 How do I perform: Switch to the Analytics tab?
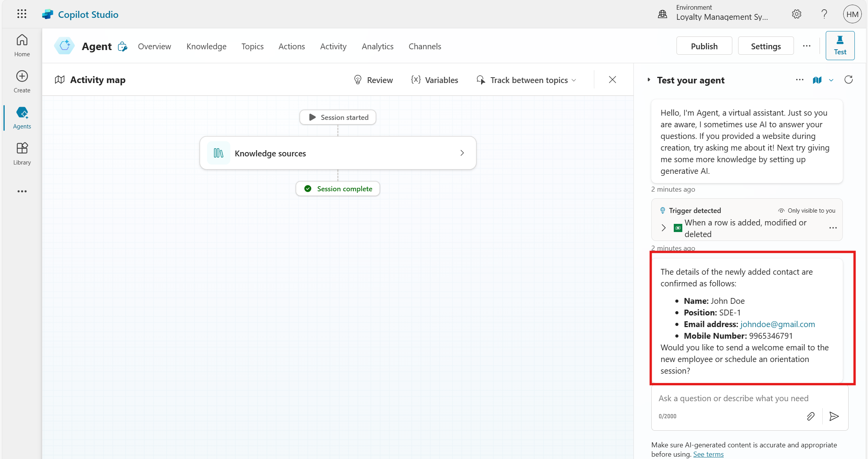377,47
